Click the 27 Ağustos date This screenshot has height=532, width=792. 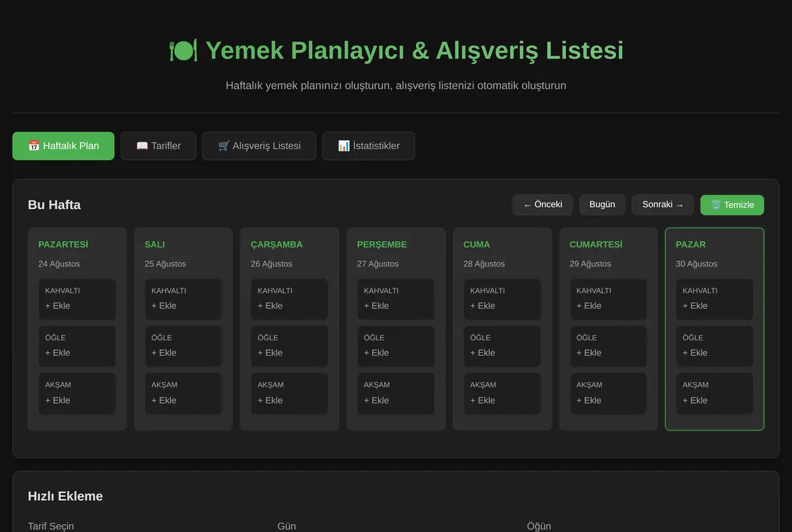378,264
